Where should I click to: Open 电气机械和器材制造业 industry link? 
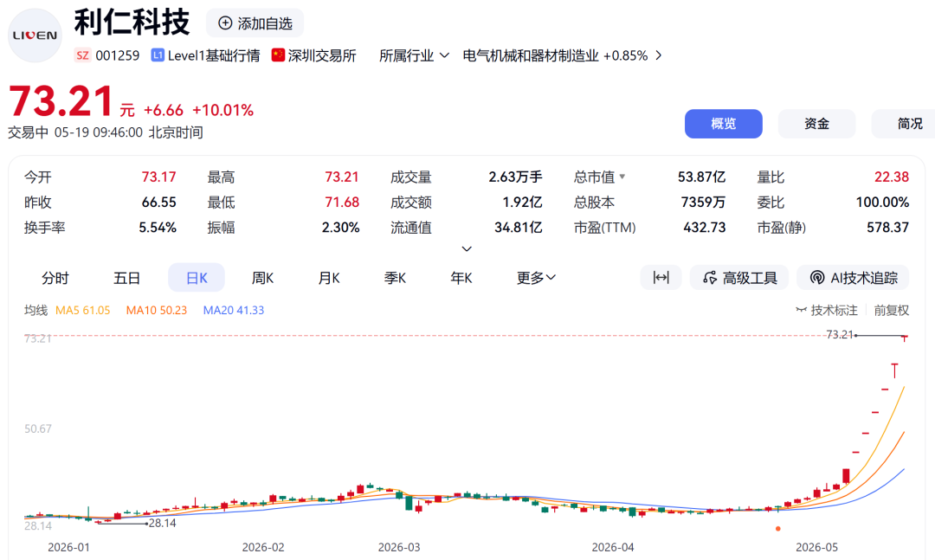click(x=530, y=55)
